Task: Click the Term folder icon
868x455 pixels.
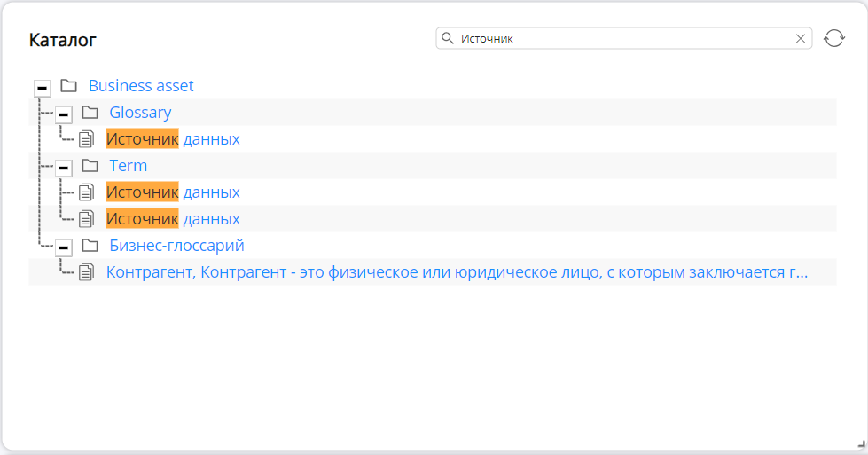Action: [90, 166]
